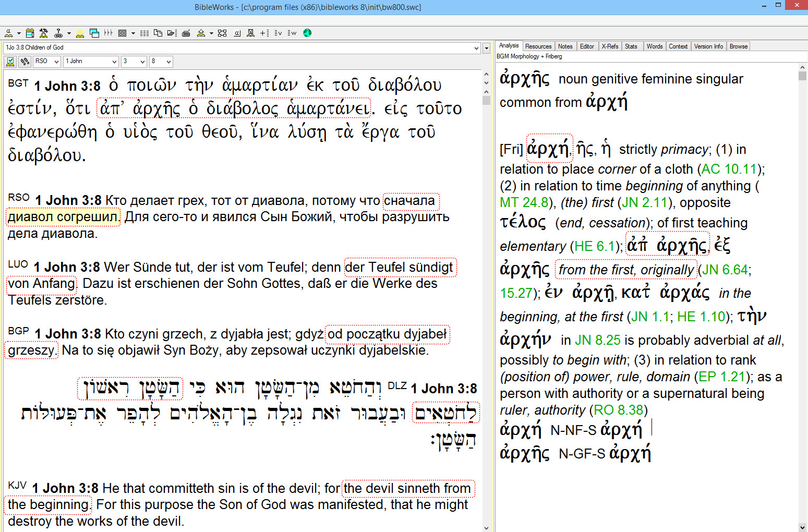
Task: Maximize the BibleWorks window
Action: coord(778,5)
